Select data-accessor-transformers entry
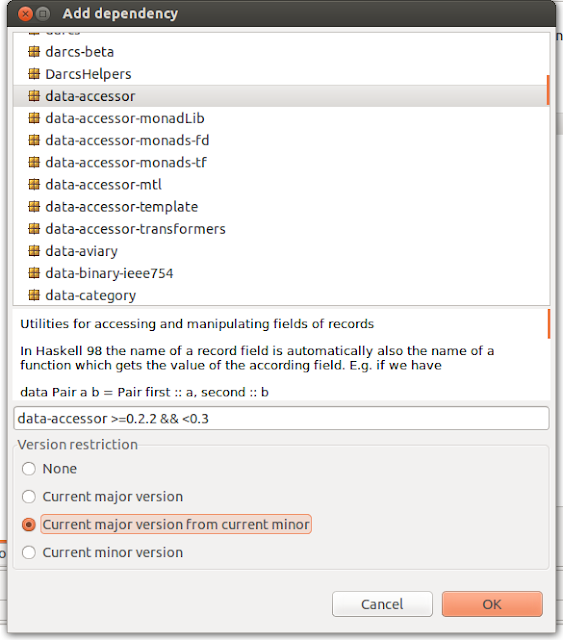Image resolution: width=563 pixels, height=640 pixels. [281, 229]
